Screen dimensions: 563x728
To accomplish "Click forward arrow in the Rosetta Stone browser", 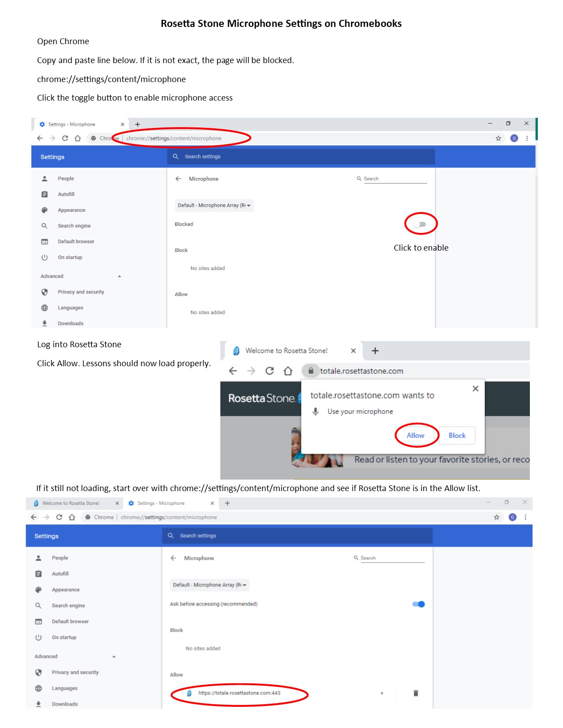I will (251, 371).
